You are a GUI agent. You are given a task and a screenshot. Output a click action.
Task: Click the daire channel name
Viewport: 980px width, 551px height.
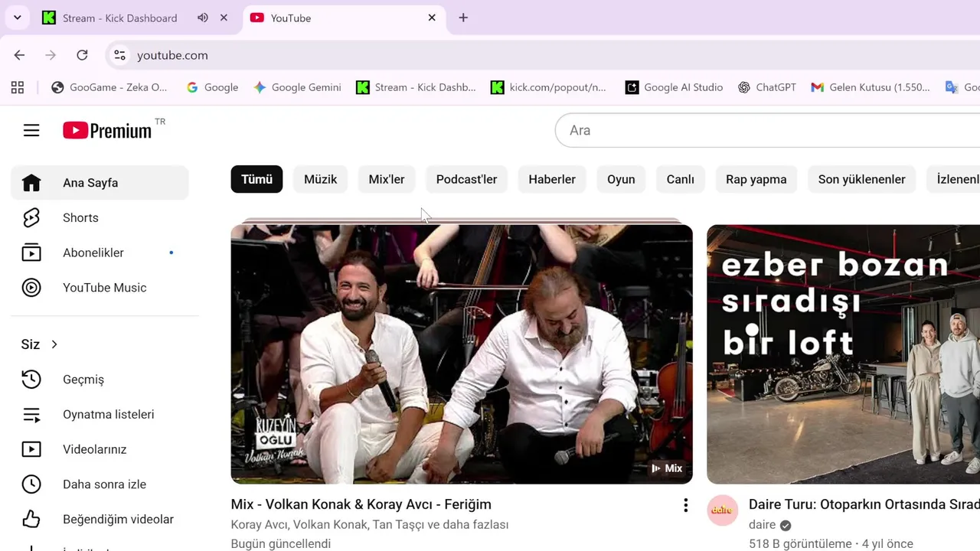762,525
